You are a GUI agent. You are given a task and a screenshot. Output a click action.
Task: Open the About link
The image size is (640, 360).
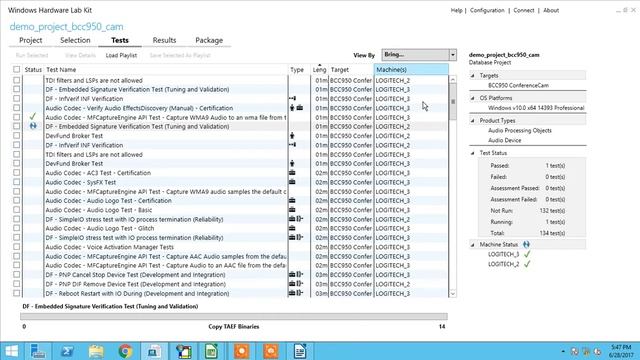point(551,10)
